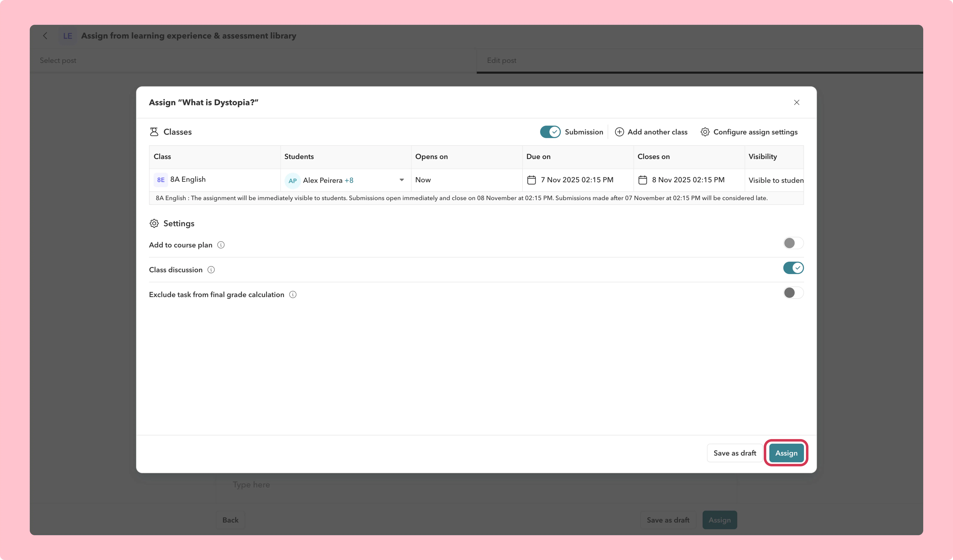Click the Assign button in the dialog

coord(786,453)
